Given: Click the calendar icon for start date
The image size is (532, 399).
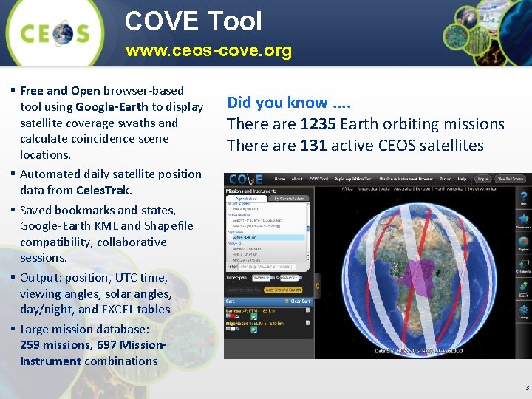Looking at the screenshot, I should coord(273,278).
